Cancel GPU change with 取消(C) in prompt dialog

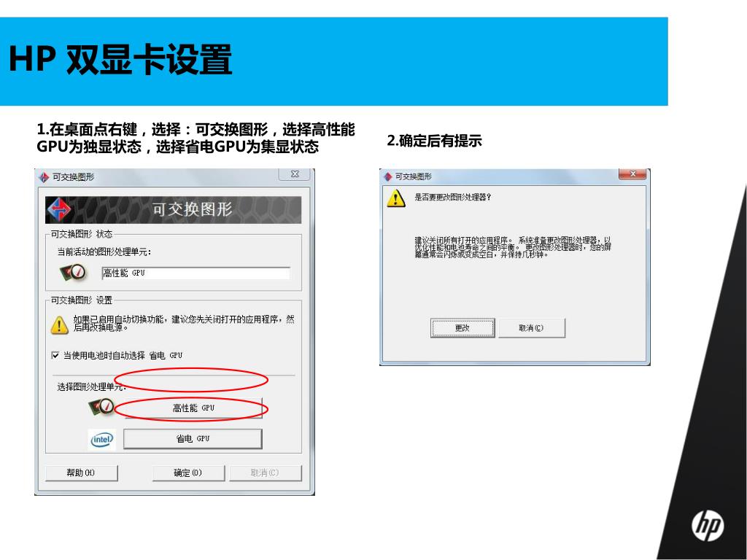point(532,328)
